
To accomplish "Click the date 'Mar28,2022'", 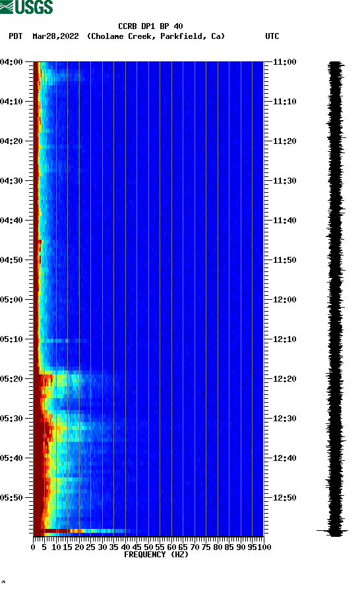I will click(x=55, y=36).
